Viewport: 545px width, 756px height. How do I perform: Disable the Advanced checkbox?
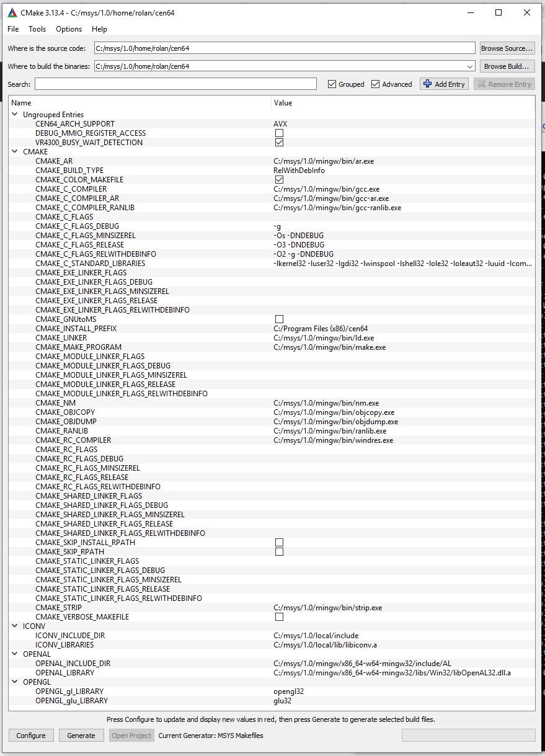point(375,84)
